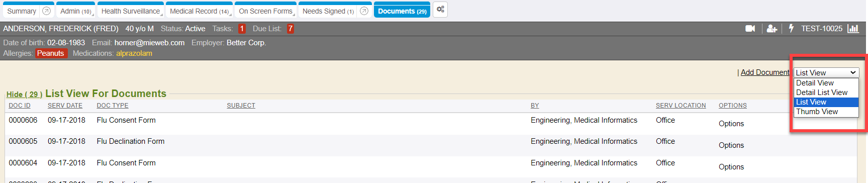Select Detail View from the dropdown list
Screen dimensions: 868x183
[826, 83]
